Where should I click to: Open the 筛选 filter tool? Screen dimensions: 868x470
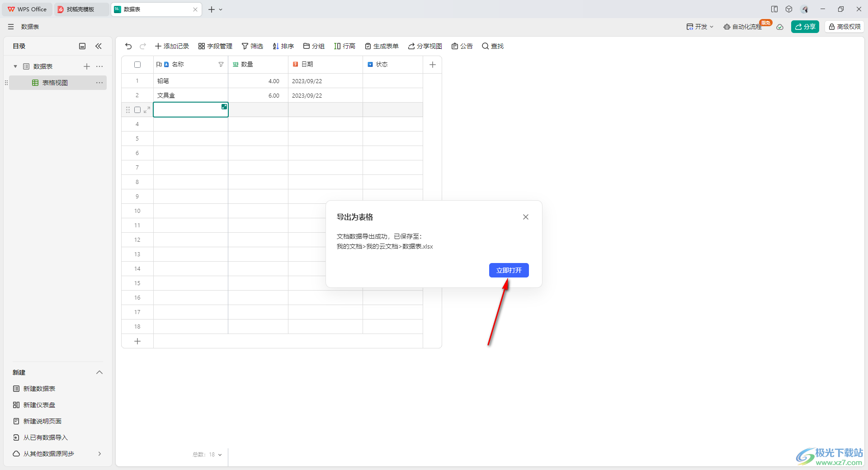[x=252, y=46]
